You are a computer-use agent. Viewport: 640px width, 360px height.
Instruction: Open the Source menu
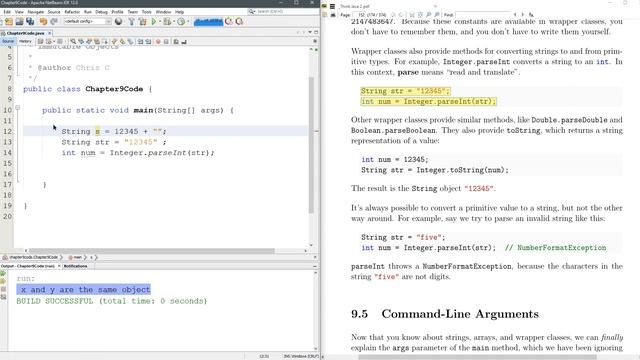[x=53, y=12]
